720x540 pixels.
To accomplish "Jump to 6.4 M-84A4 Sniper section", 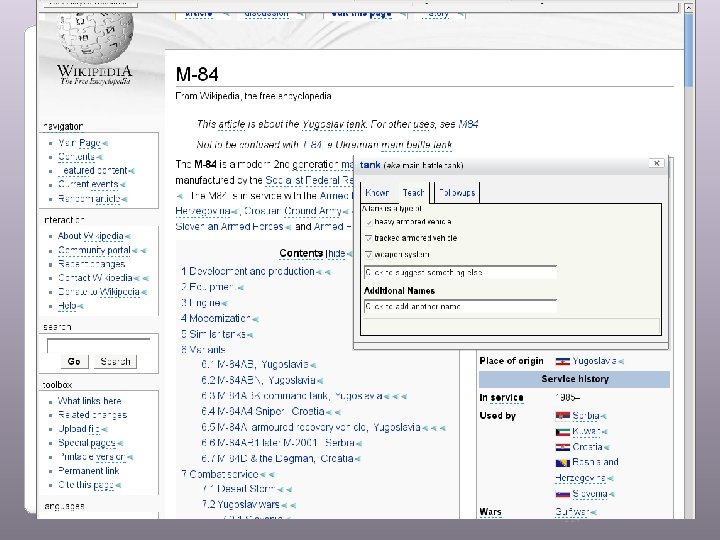I will (x=263, y=411).
